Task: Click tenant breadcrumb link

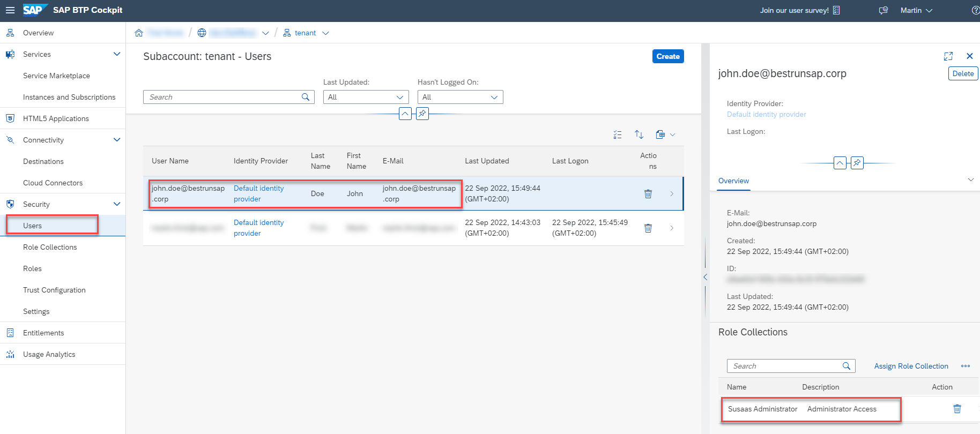Action: (305, 33)
